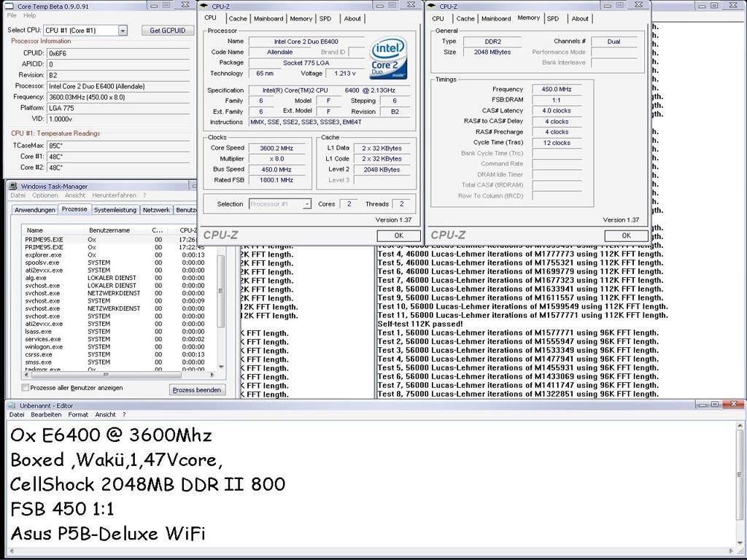The height and width of the screenshot is (560, 747).
Task: Switch to Memory tab in first CPU-Z
Action: pos(301,18)
